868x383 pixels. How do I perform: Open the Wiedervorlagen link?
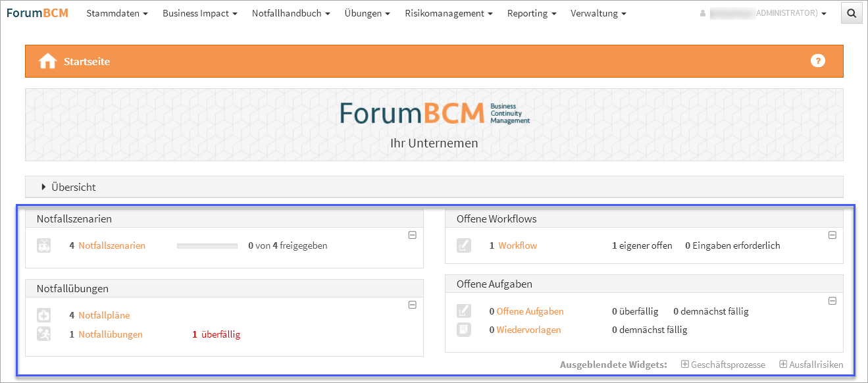point(528,330)
